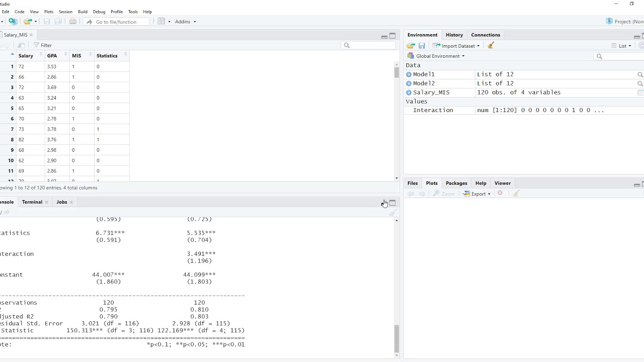644x362 pixels.
Task: Click the workspace panes grid icon
Action: click(x=162, y=22)
